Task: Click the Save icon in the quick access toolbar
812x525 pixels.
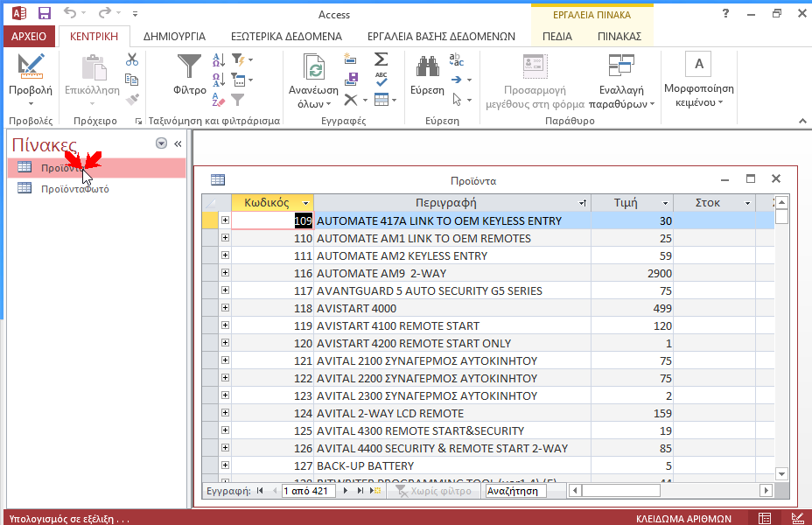Action: pos(45,13)
